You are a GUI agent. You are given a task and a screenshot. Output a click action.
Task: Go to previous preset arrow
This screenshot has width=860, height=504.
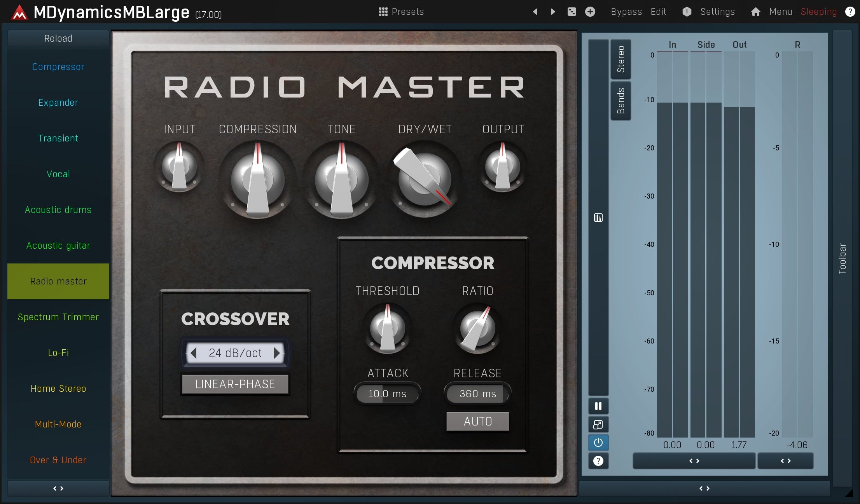click(535, 12)
